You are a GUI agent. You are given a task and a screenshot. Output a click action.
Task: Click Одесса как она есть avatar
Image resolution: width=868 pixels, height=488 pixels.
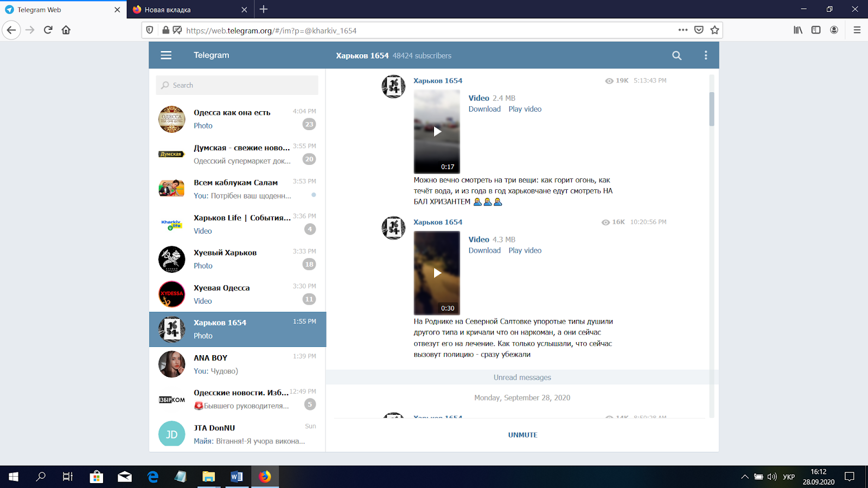[171, 119]
